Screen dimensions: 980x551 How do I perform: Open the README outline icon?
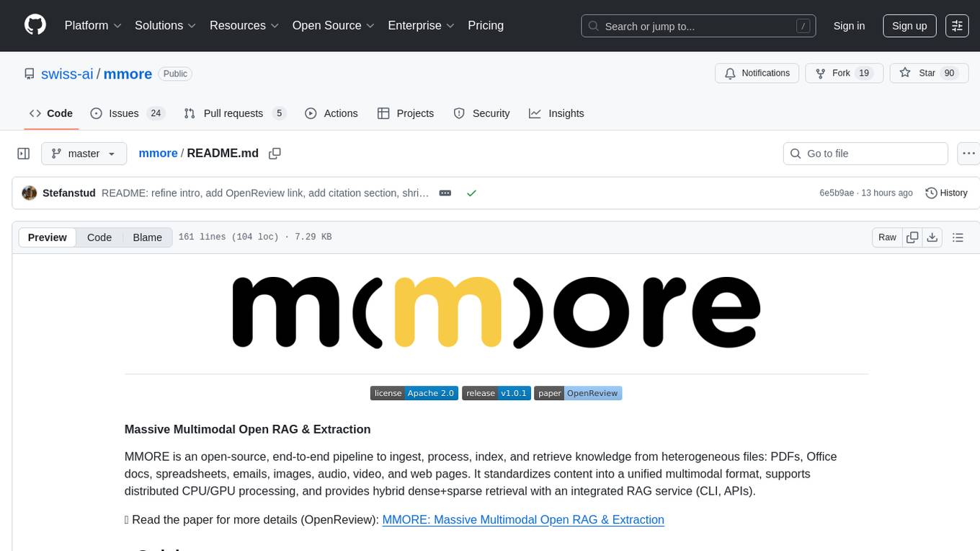[x=958, y=237]
